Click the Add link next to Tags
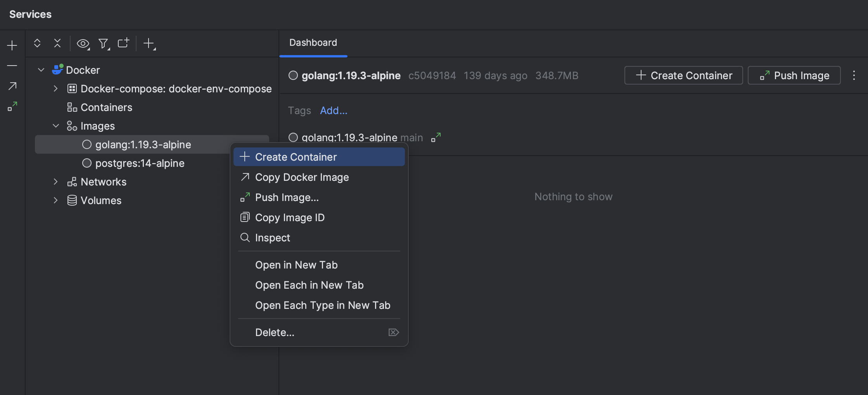The image size is (868, 395). 334,111
